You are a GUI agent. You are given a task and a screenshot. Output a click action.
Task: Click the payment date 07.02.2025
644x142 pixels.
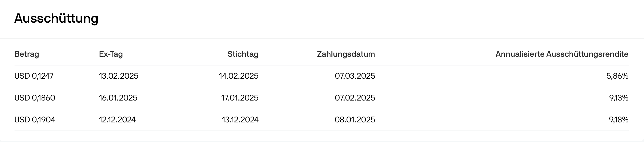[355, 98]
